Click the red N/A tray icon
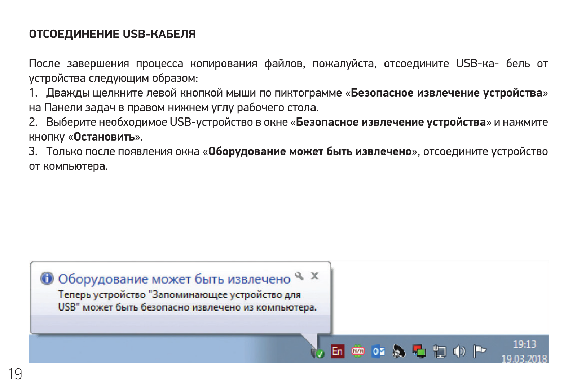577x392 pixels. click(x=358, y=351)
